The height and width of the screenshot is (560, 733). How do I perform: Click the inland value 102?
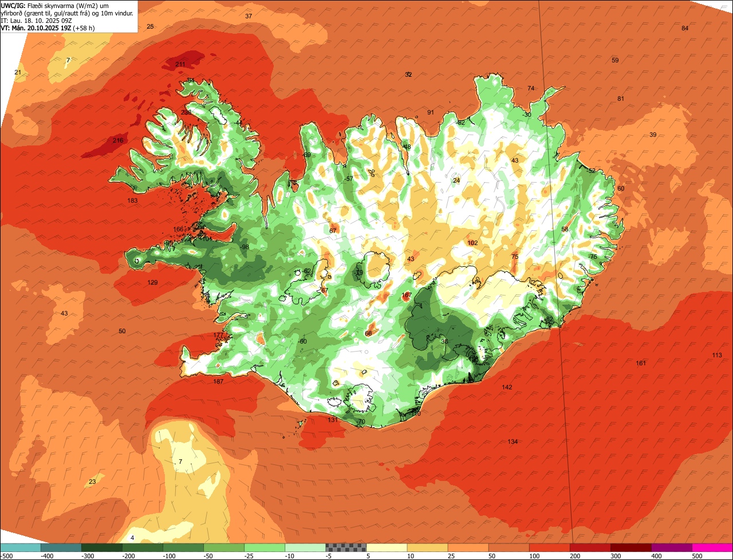[x=472, y=243]
